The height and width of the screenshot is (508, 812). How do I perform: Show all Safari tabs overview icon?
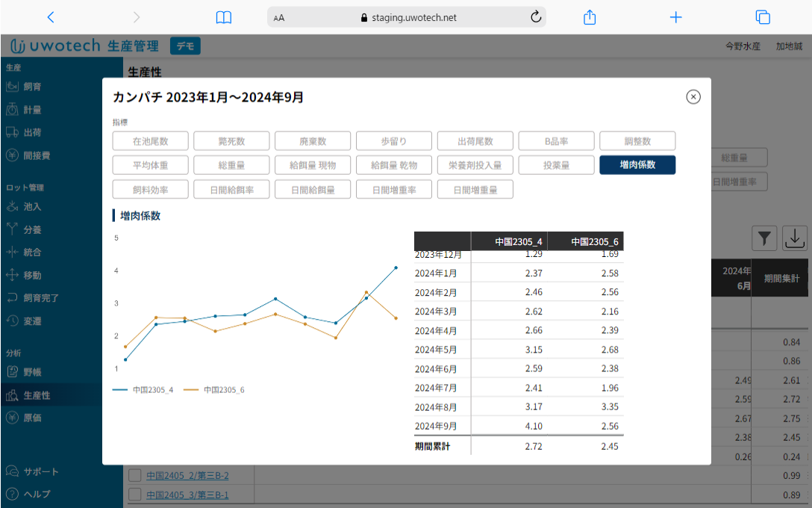coord(762,17)
